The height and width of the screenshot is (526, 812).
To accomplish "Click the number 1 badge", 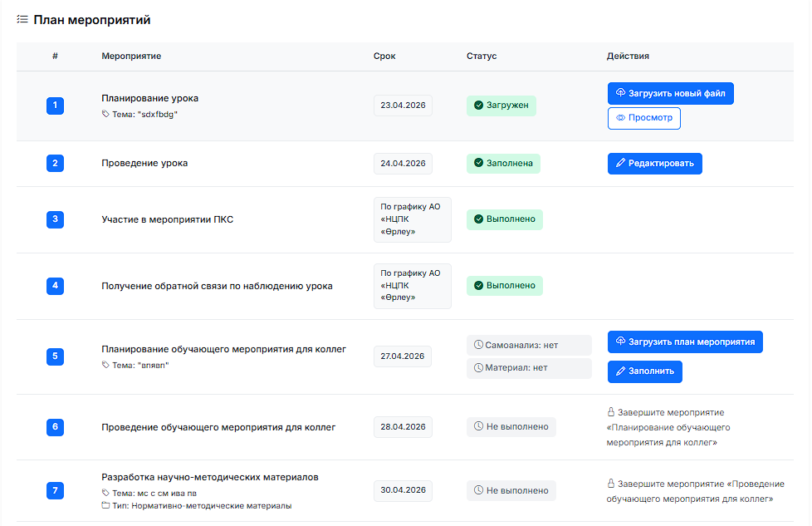I will tap(56, 106).
